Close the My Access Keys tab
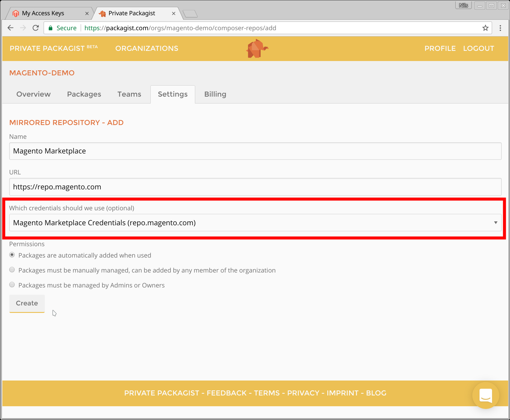 [x=87, y=13]
